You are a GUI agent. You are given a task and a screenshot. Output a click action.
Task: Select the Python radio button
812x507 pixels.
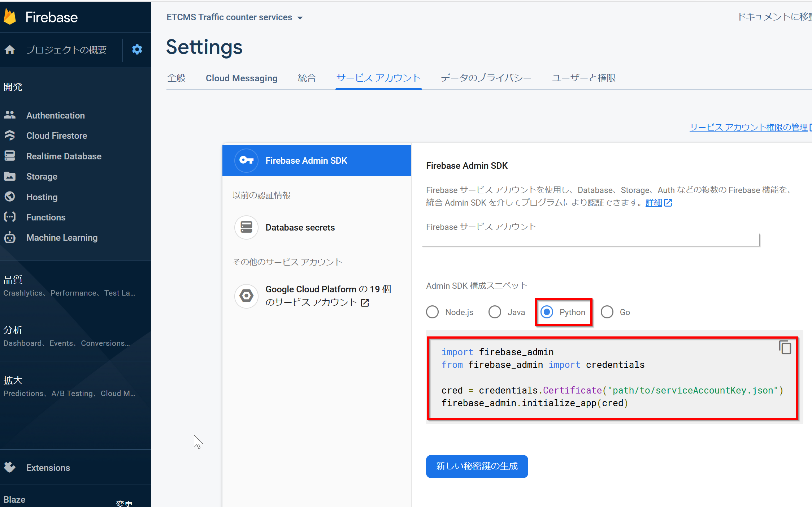547,312
